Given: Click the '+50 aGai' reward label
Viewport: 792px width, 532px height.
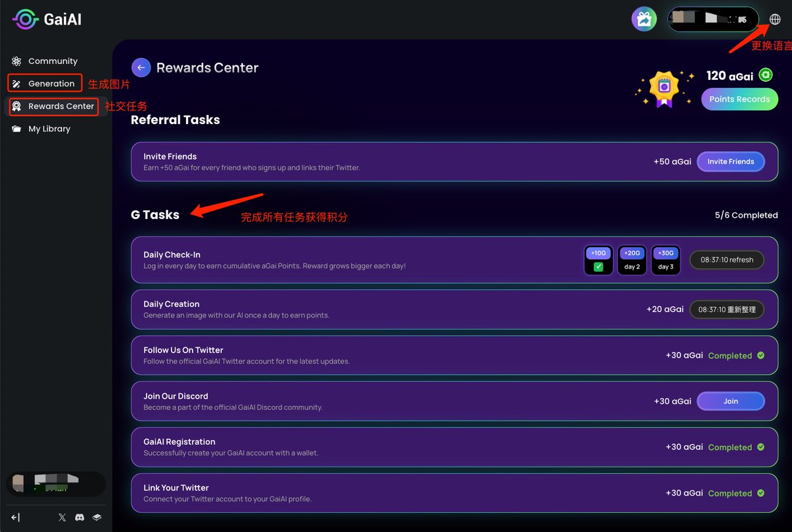Looking at the screenshot, I should [673, 162].
